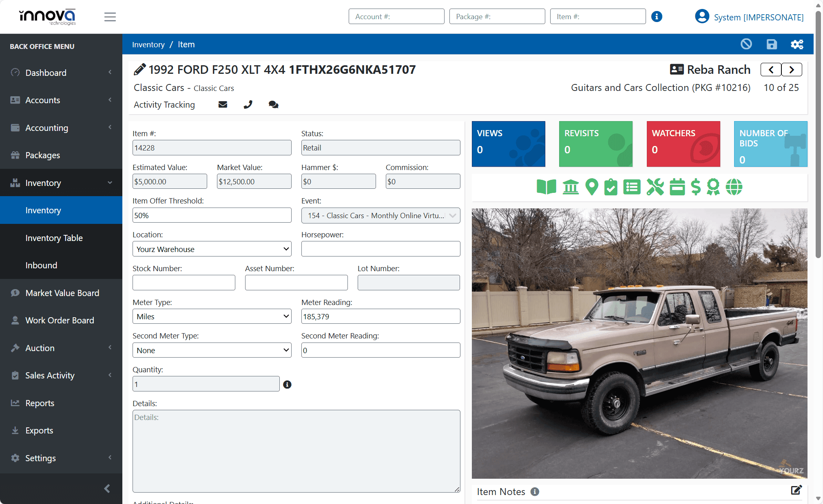Click the green clipboard check icon
Image resolution: width=823 pixels, height=504 pixels.
click(611, 187)
